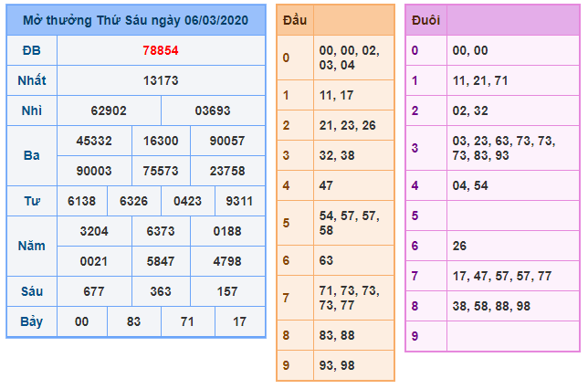Click the Mở thưởng Thứ Sáu date title
This screenshot has height=389, width=588.
[x=135, y=20]
